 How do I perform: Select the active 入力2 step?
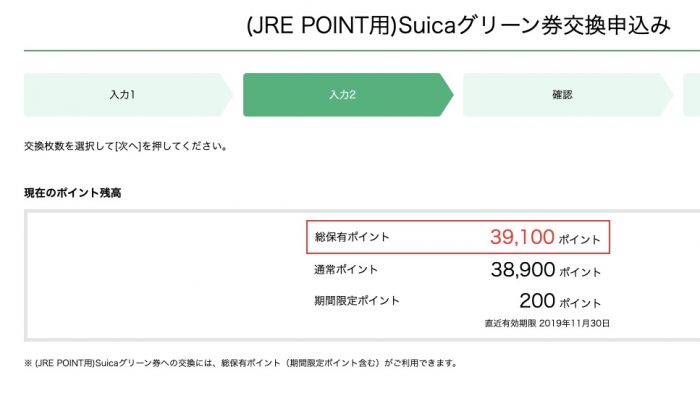pyautogui.click(x=343, y=94)
